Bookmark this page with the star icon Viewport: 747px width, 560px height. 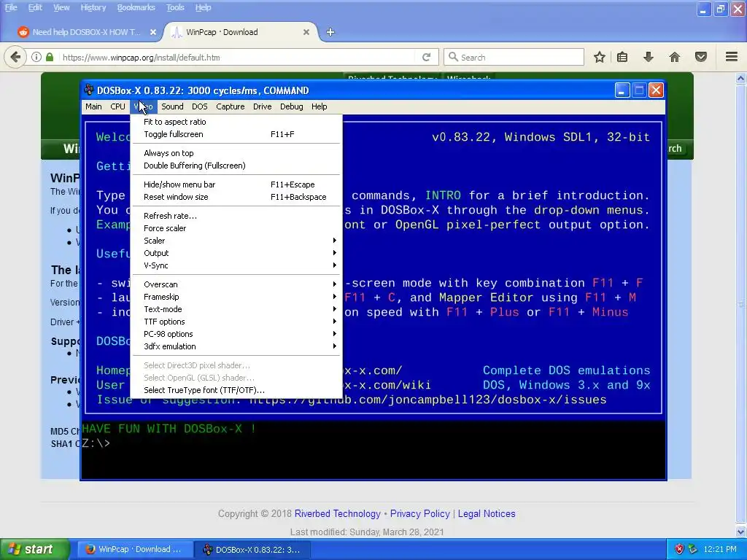pyautogui.click(x=600, y=57)
